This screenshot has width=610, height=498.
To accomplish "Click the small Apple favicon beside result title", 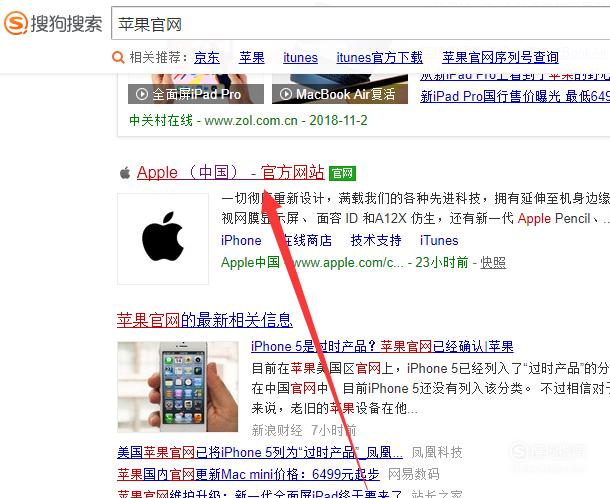I will [125, 172].
